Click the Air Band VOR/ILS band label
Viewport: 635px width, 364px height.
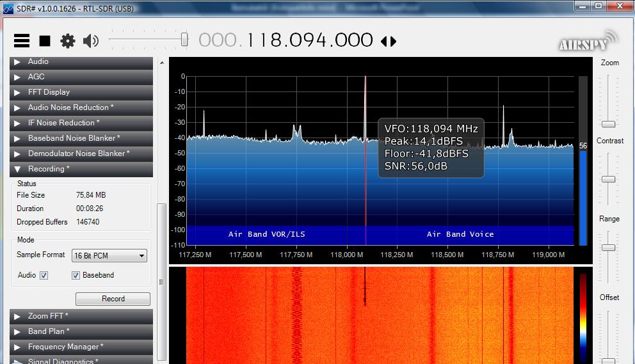(x=266, y=234)
